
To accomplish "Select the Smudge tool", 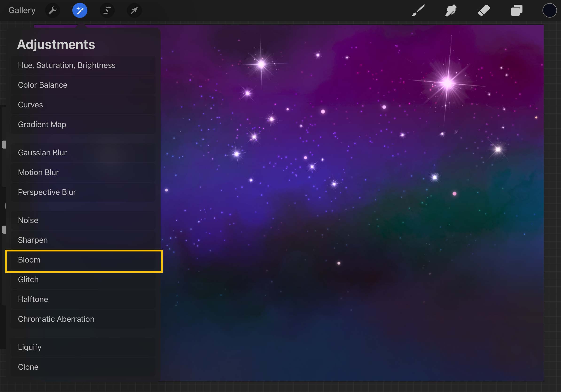I will pyautogui.click(x=451, y=10).
